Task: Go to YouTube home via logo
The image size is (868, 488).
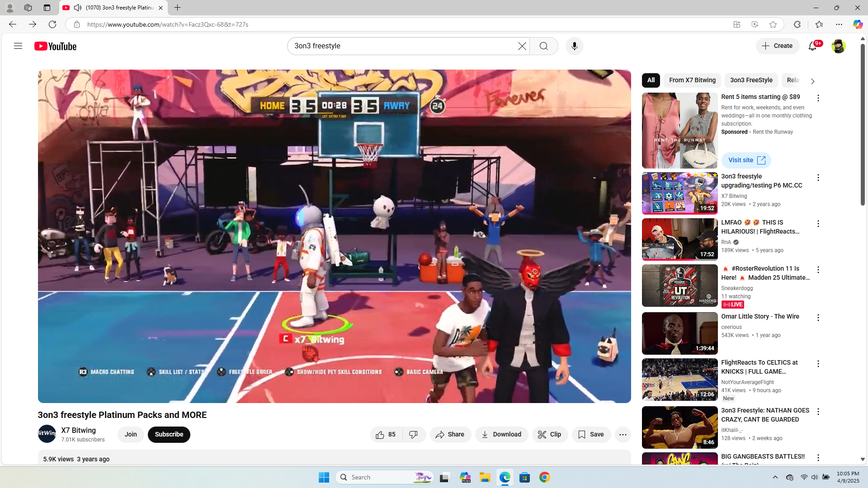Action: pyautogui.click(x=55, y=46)
